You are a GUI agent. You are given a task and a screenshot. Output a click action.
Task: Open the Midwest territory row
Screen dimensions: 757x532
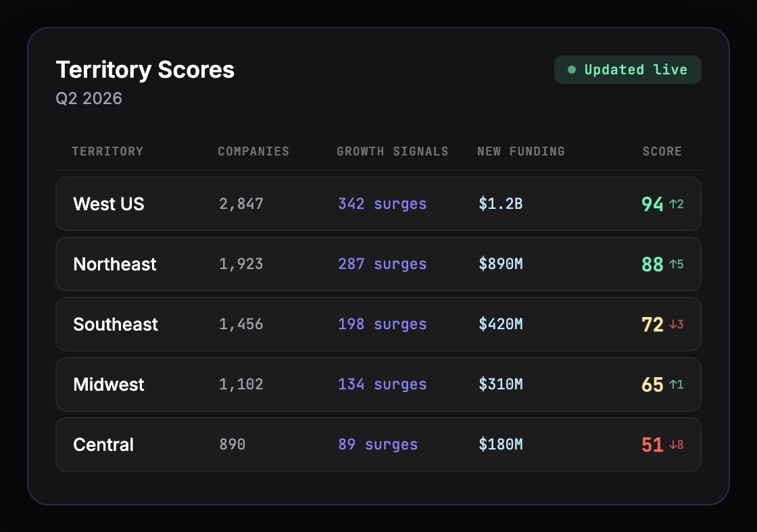(x=378, y=384)
